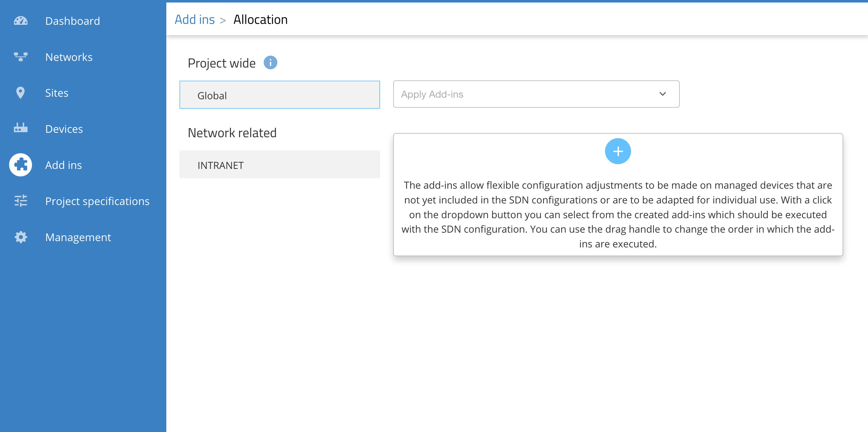Go to the Add ins breadcrumb link
This screenshot has height=432, width=868.
coord(195,19)
